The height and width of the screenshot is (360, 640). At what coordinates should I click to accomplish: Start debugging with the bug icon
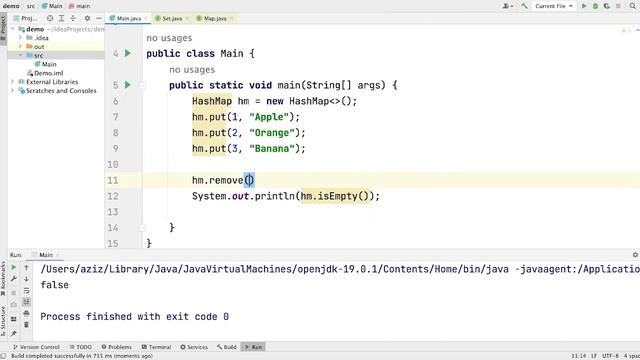coord(596,6)
